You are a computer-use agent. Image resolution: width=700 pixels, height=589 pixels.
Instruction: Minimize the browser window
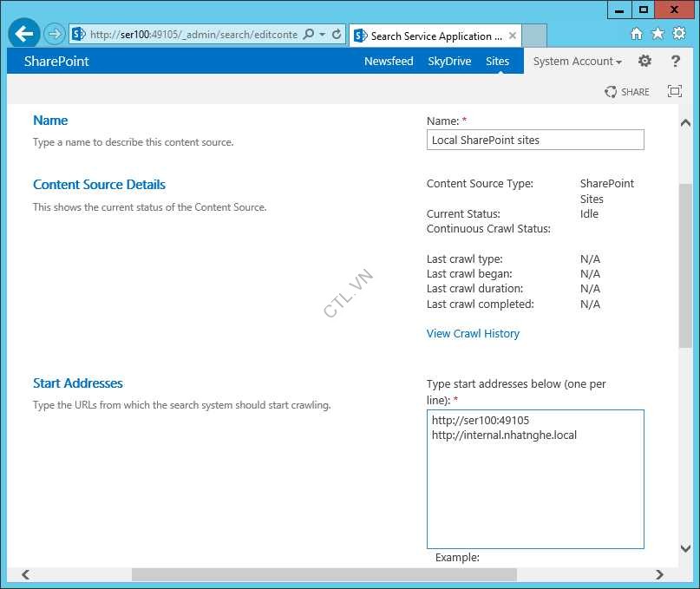[x=619, y=10]
